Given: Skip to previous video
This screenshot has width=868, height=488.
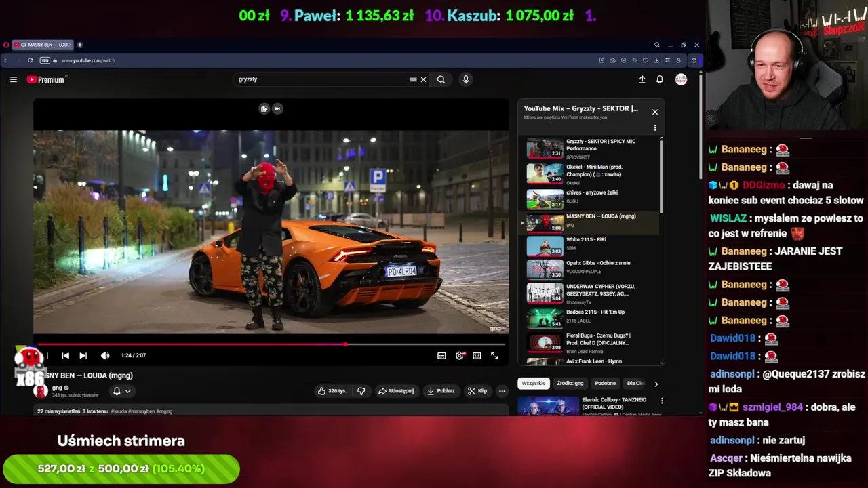Looking at the screenshot, I should click(x=65, y=355).
